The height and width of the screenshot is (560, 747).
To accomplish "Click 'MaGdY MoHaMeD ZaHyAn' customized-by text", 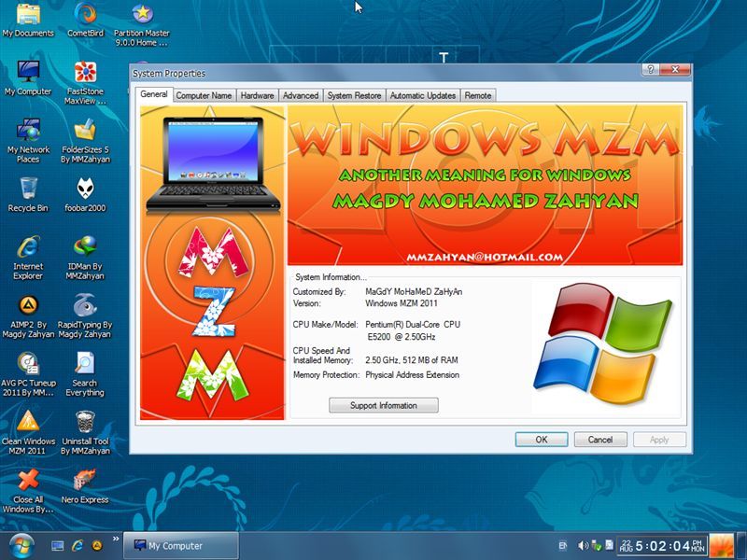I will pos(414,291).
